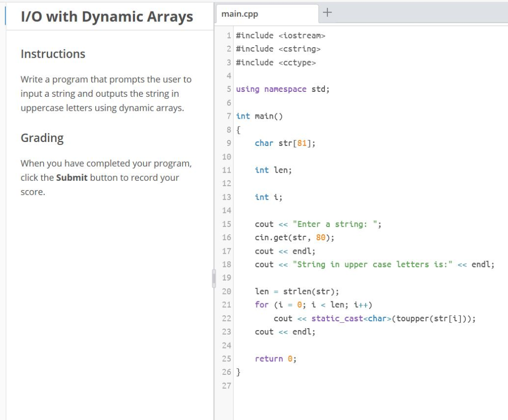Click line number 16 in the gutter

[x=226, y=237]
